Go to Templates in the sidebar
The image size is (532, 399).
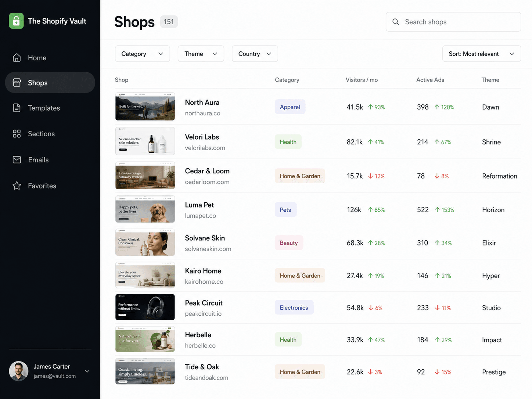tap(50, 108)
